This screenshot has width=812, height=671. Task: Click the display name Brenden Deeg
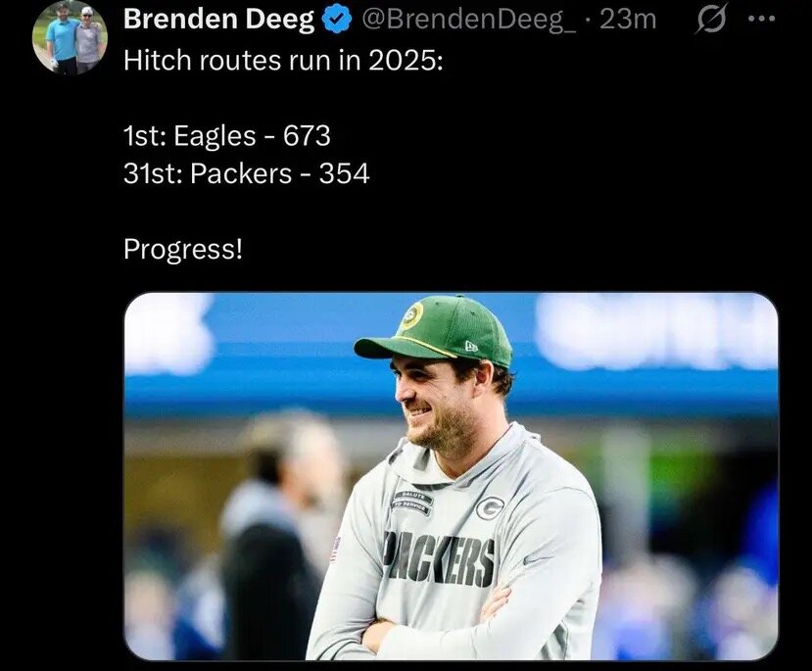click(x=219, y=19)
